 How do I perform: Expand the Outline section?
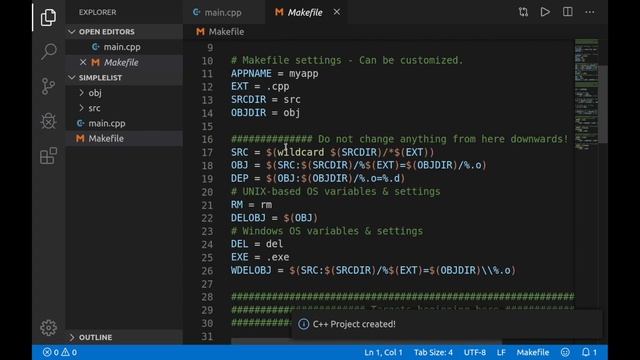coord(124,337)
